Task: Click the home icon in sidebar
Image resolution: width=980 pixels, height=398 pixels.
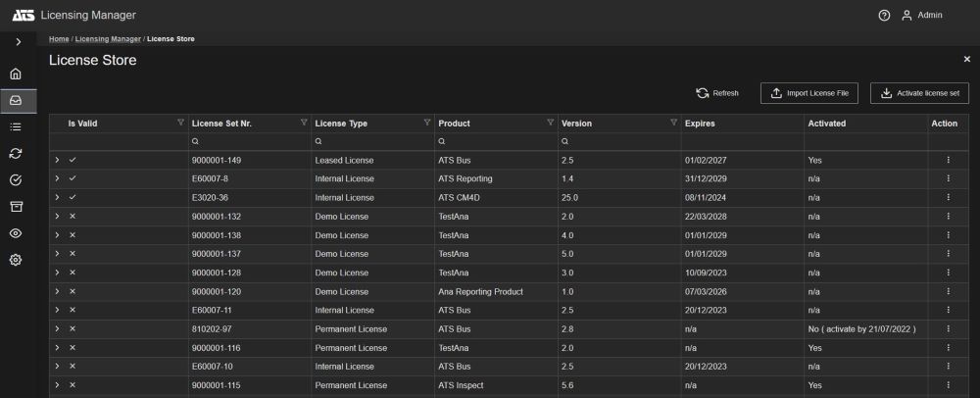Action: click(x=16, y=74)
